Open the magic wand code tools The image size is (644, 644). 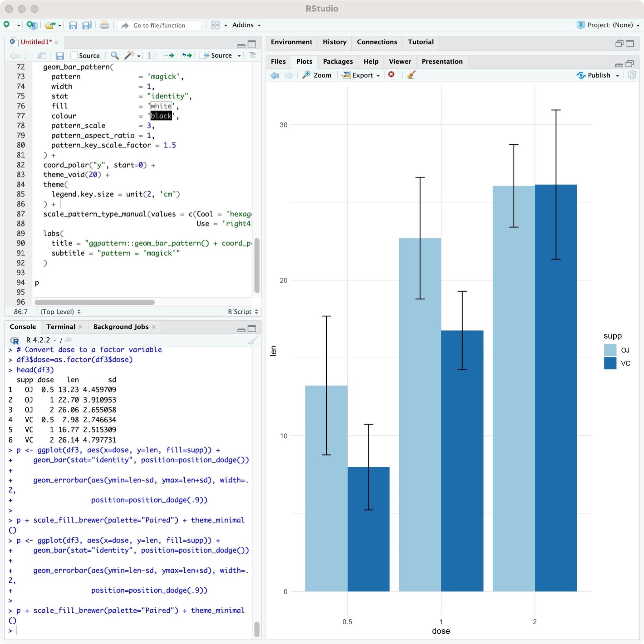coord(129,55)
